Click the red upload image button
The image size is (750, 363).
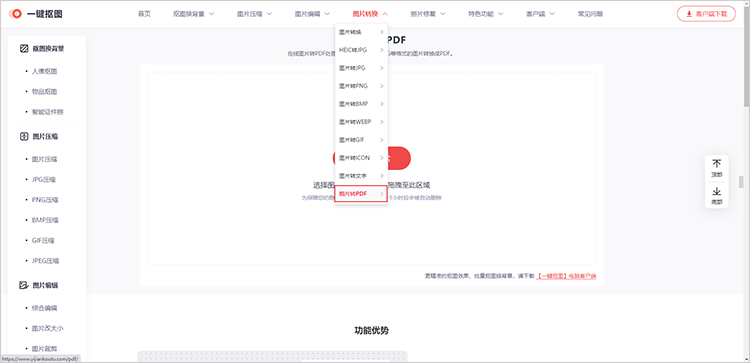coord(372,158)
